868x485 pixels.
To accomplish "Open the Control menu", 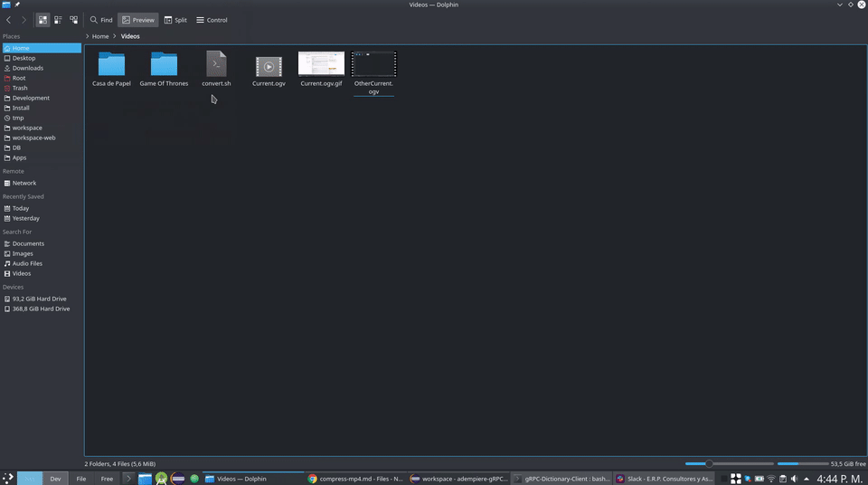I will pos(212,20).
